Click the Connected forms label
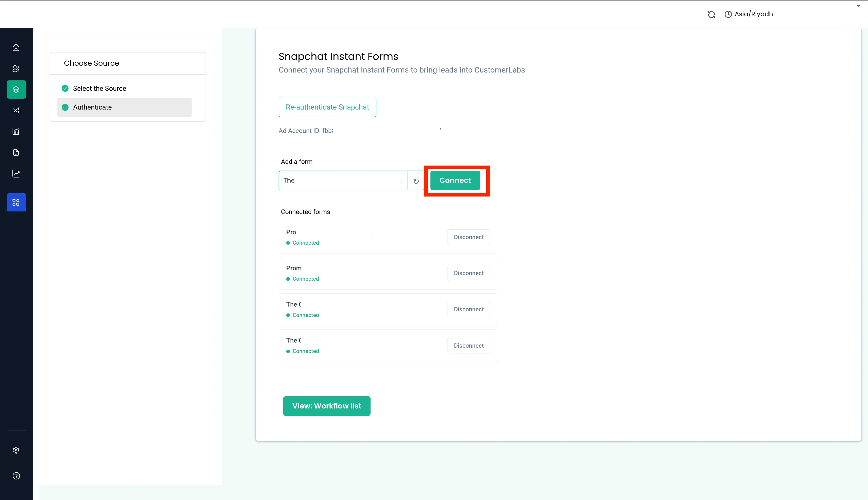The width and height of the screenshot is (868, 500). click(305, 212)
